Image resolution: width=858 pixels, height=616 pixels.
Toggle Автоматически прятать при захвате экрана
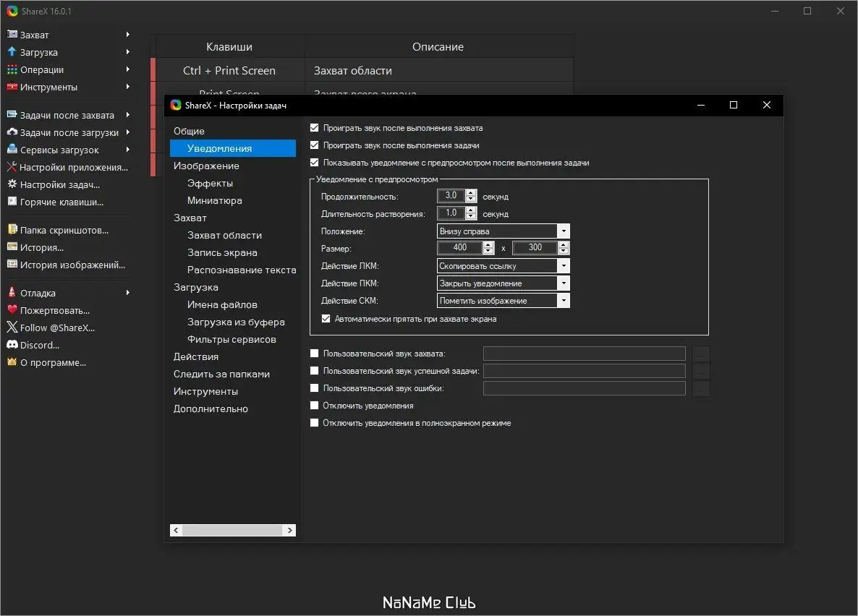pos(326,318)
